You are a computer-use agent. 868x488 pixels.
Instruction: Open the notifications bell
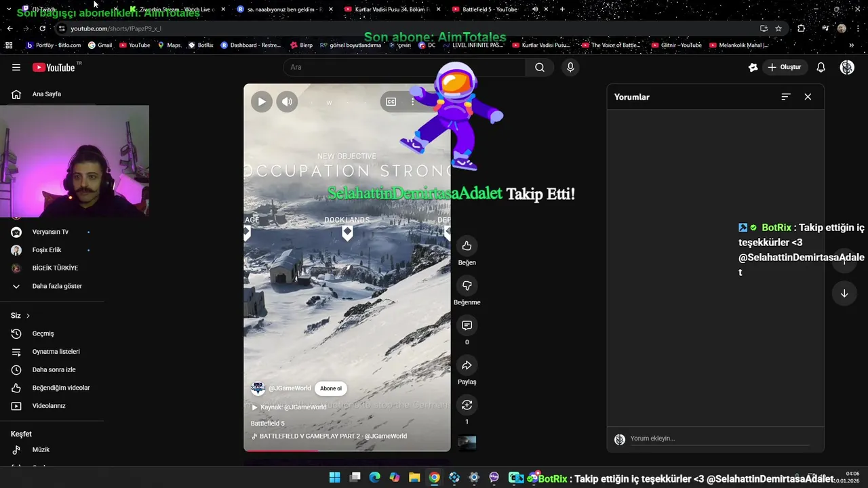[821, 67]
